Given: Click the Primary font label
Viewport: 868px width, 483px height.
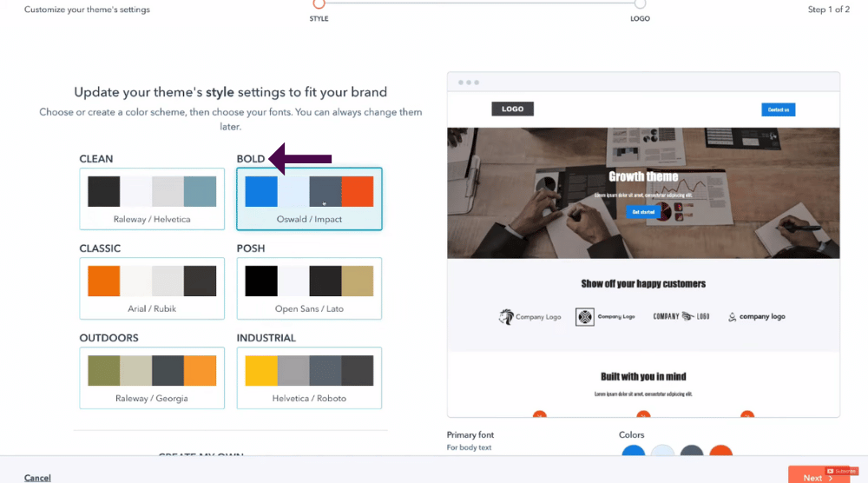Looking at the screenshot, I should tap(470, 435).
